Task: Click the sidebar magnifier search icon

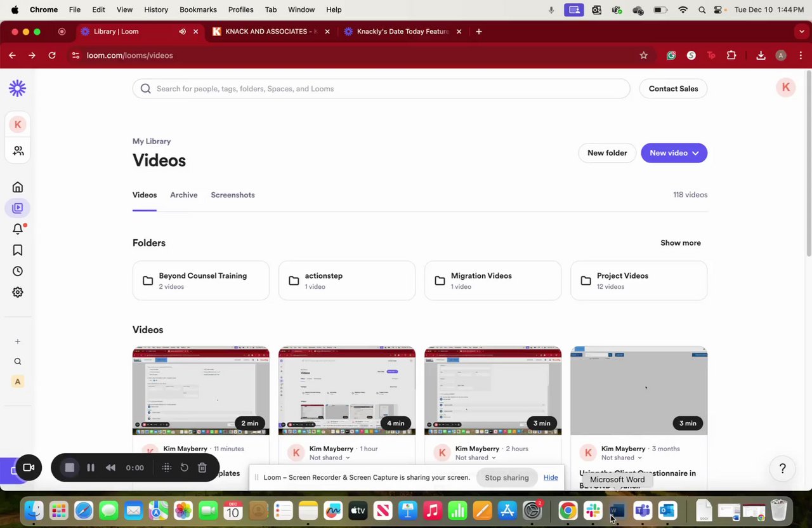Action: tap(18, 362)
